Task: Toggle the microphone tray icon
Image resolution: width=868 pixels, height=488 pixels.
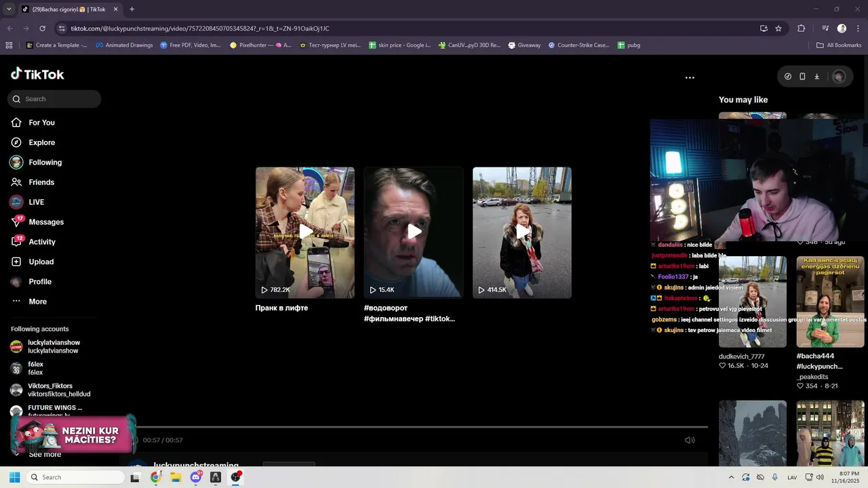Action: click(775, 477)
